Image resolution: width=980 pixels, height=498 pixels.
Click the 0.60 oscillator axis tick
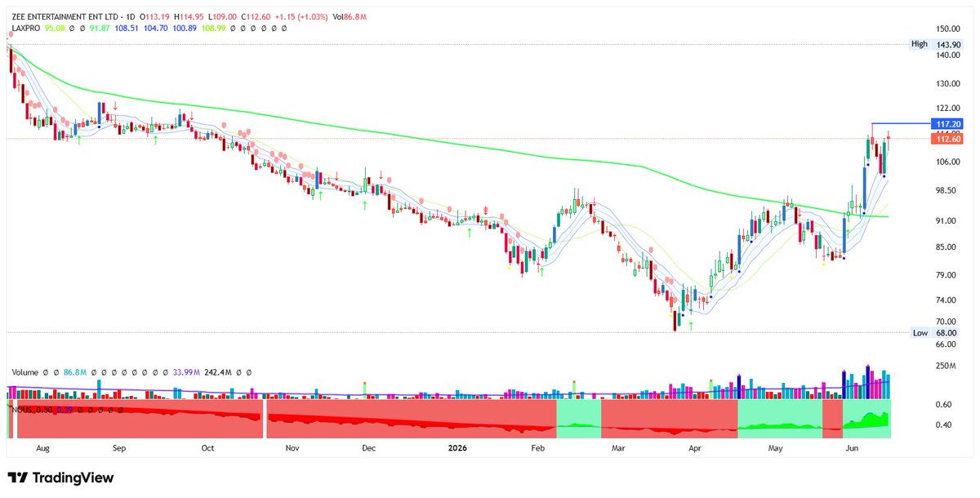pos(945,404)
